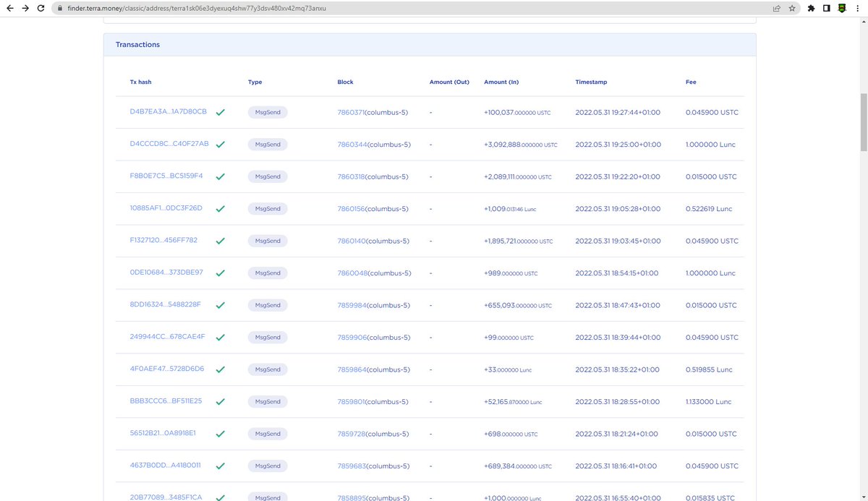Click success checkmark for 8DD16324...5488228F
The width and height of the screenshot is (868, 501).
(x=221, y=305)
